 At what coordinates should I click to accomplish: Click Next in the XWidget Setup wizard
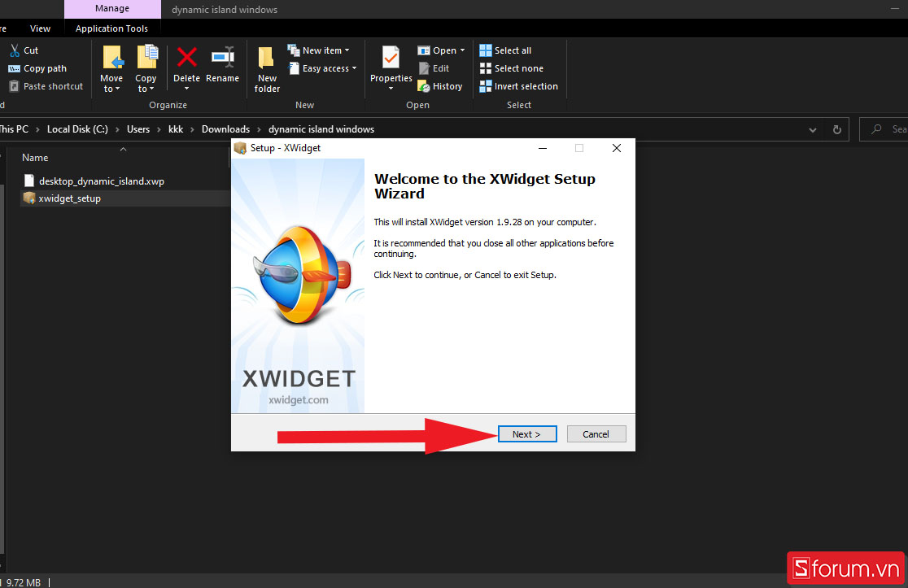[527, 434]
